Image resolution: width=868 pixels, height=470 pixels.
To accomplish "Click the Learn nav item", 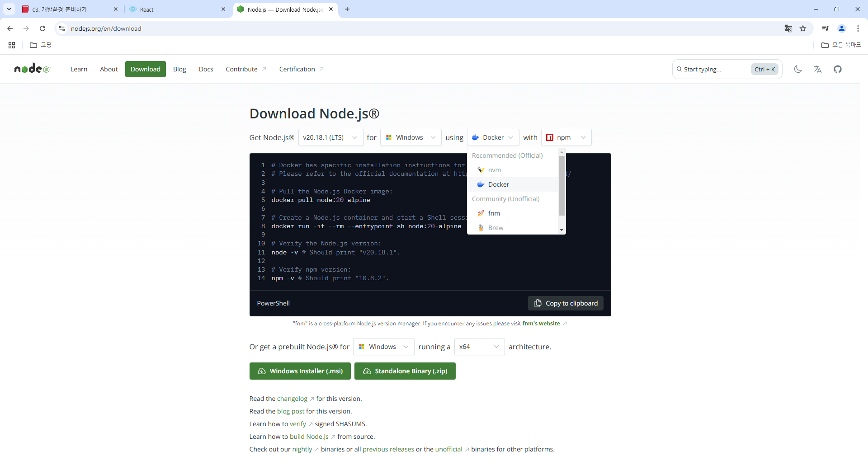I will (x=79, y=69).
